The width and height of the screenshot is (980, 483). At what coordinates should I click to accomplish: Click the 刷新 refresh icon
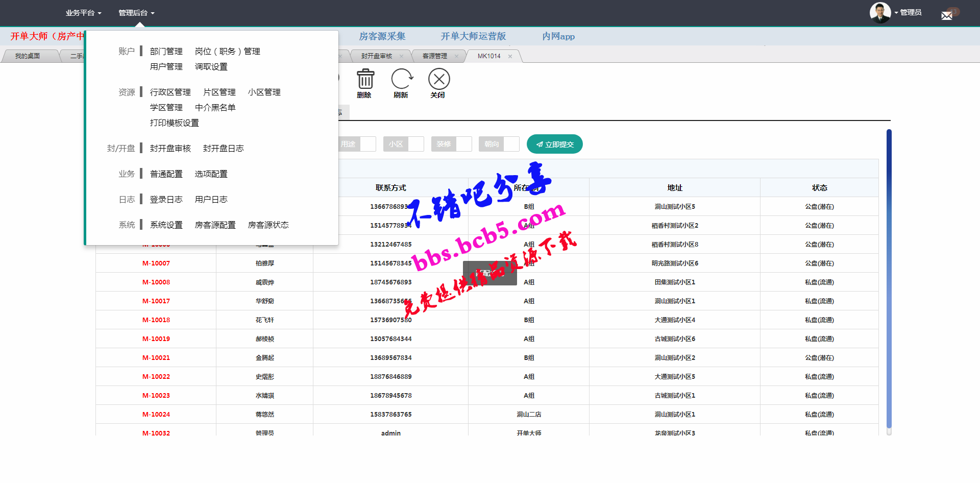click(402, 79)
